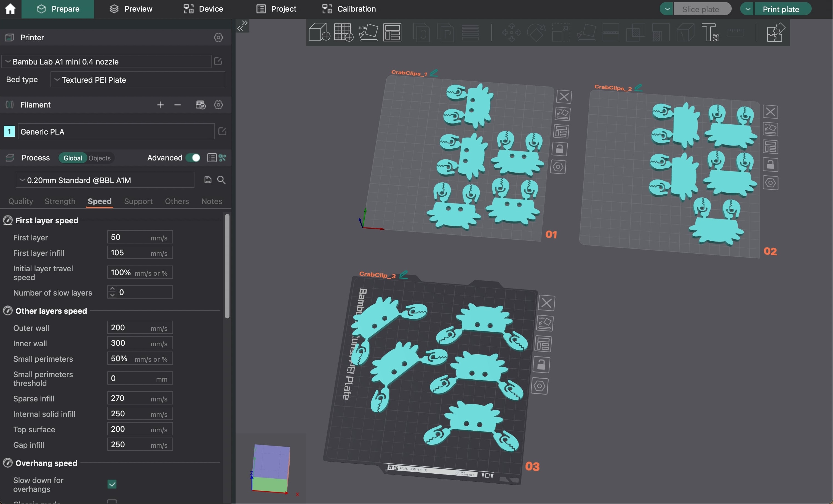Expand the Print plate options arrow

(747, 9)
